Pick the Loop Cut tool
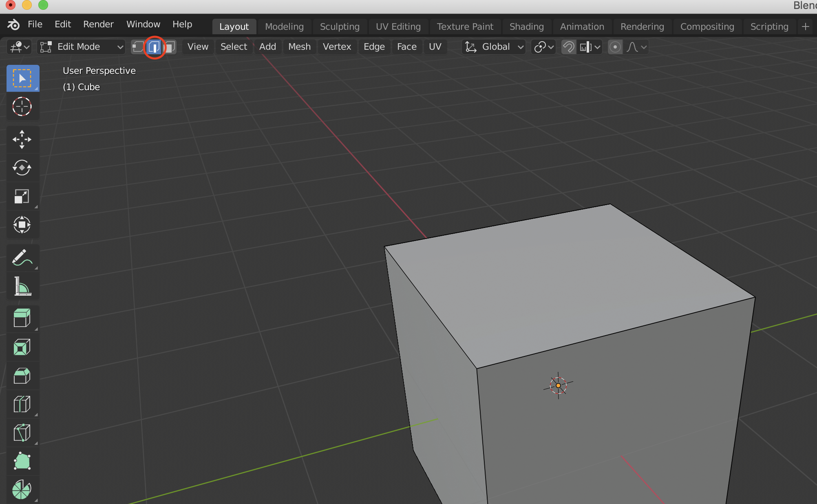Viewport: 817px width, 504px height. pos(23,405)
